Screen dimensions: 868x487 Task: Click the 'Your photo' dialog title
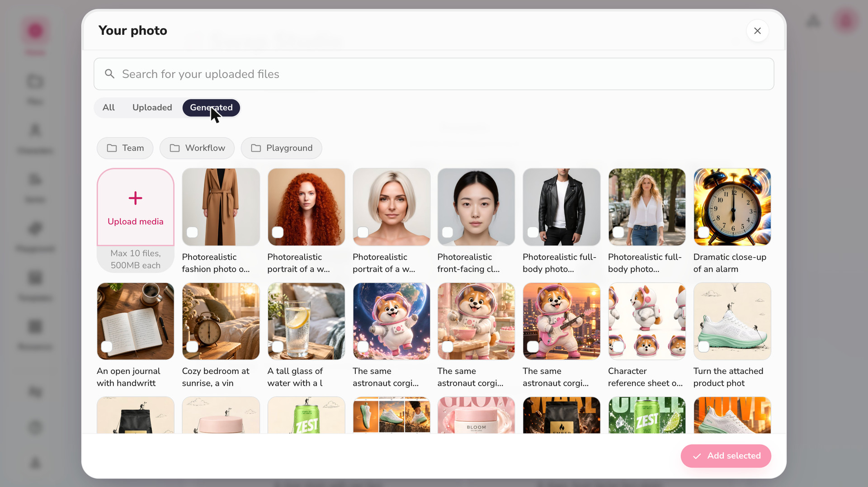(133, 30)
